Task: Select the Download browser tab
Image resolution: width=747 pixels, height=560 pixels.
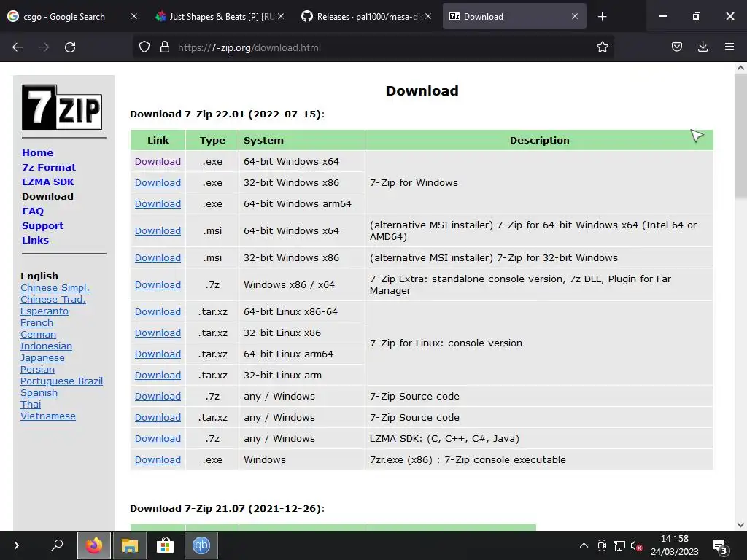Action: click(514, 17)
